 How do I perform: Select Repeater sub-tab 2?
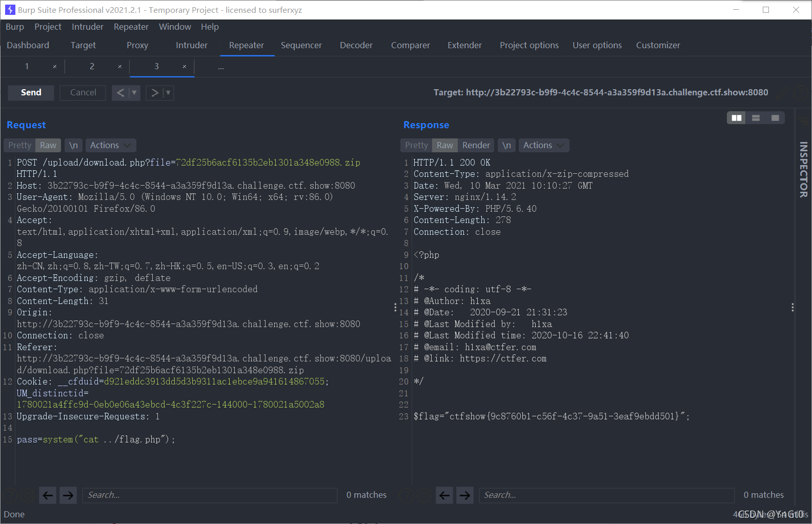tap(92, 66)
